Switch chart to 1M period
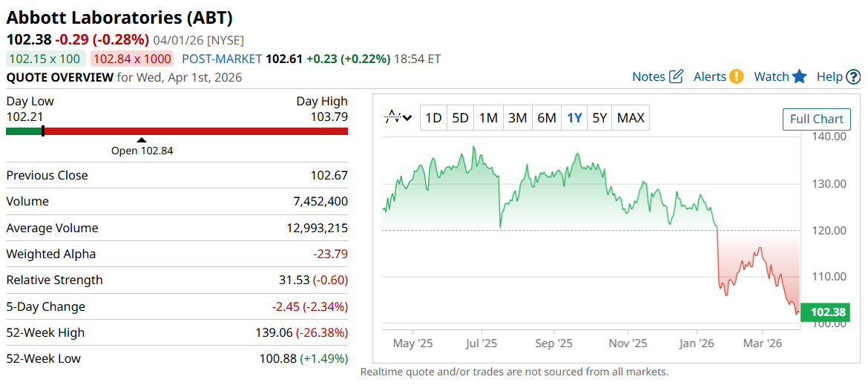 click(488, 117)
